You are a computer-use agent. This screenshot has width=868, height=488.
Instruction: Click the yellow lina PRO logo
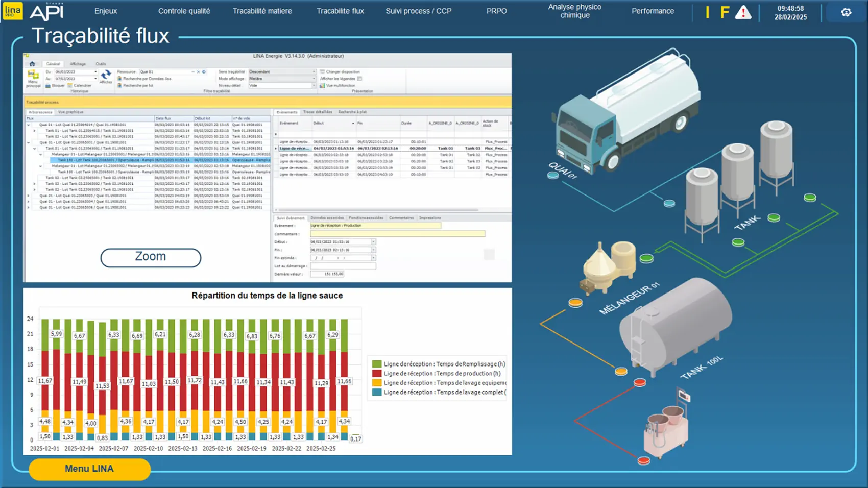(12, 11)
